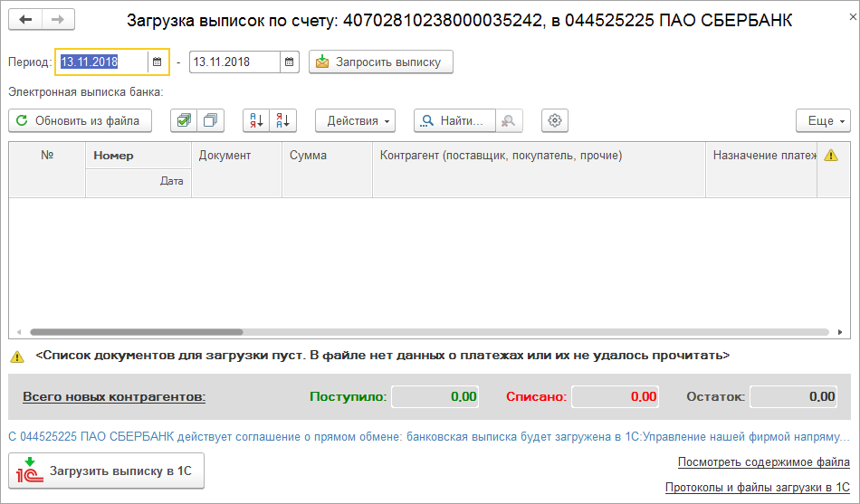Open the Действия dropdown menu
860x504 pixels.
pyautogui.click(x=356, y=120)
